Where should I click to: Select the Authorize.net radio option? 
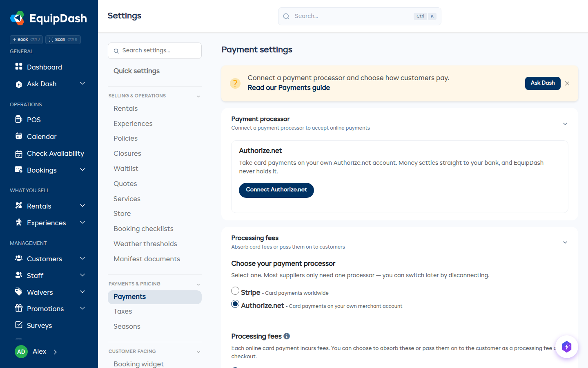(235, 304)
